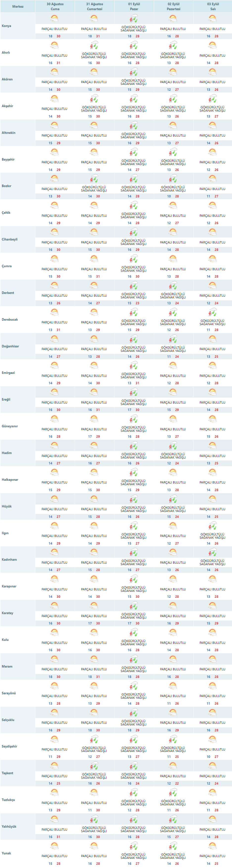Click the 03 Eylül Salı column header
Screen dimensions: 232x868
coord(213,6)
